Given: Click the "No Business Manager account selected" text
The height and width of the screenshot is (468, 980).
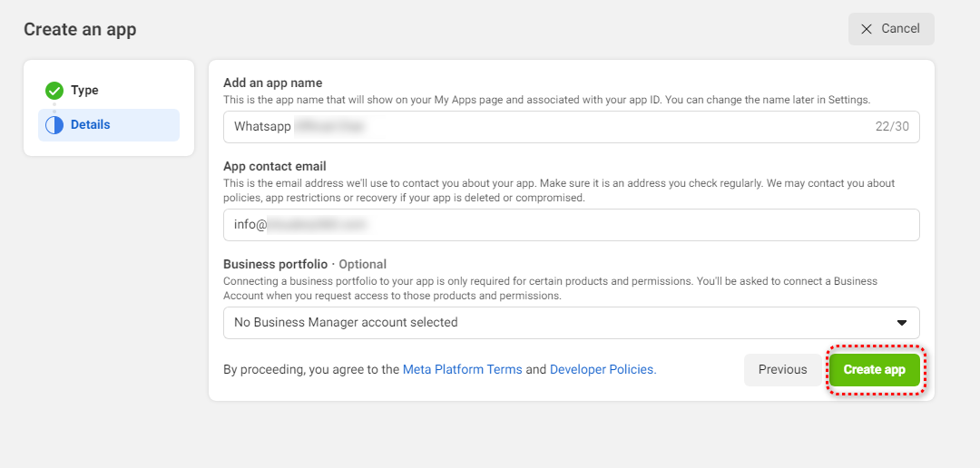Looking at the screenshot, I should click(x=346, y=323).
